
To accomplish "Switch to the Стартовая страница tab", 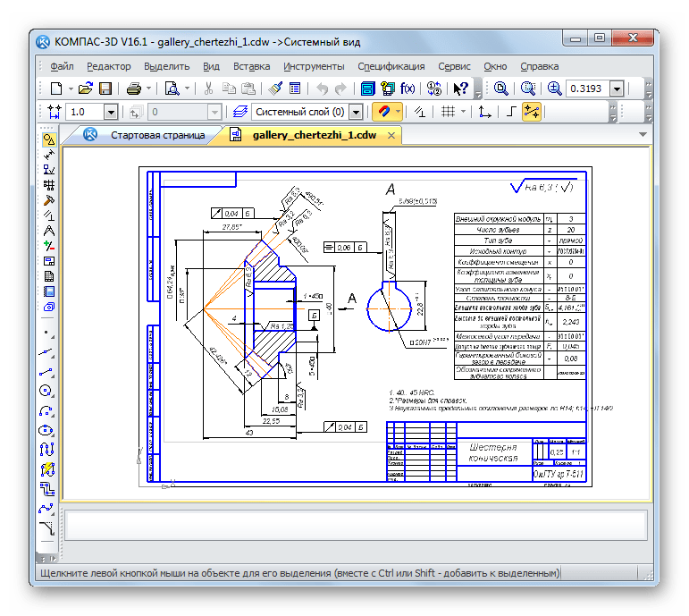I will [145, 135].
